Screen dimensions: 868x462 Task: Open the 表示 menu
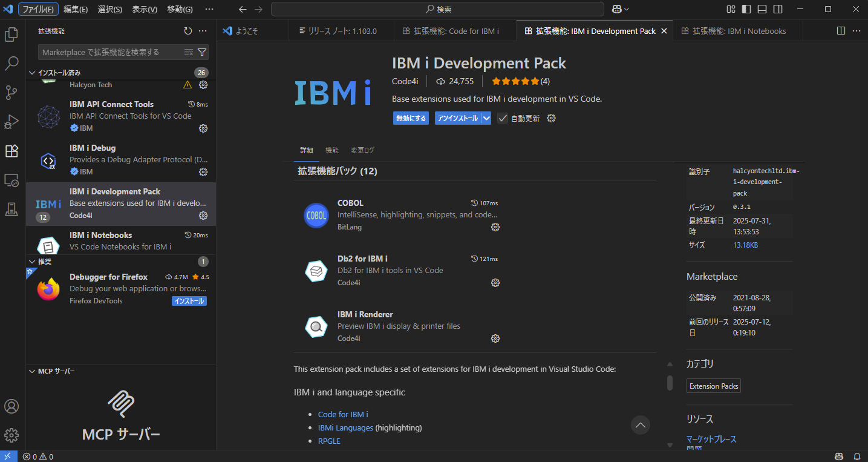[x=145, y=9]
